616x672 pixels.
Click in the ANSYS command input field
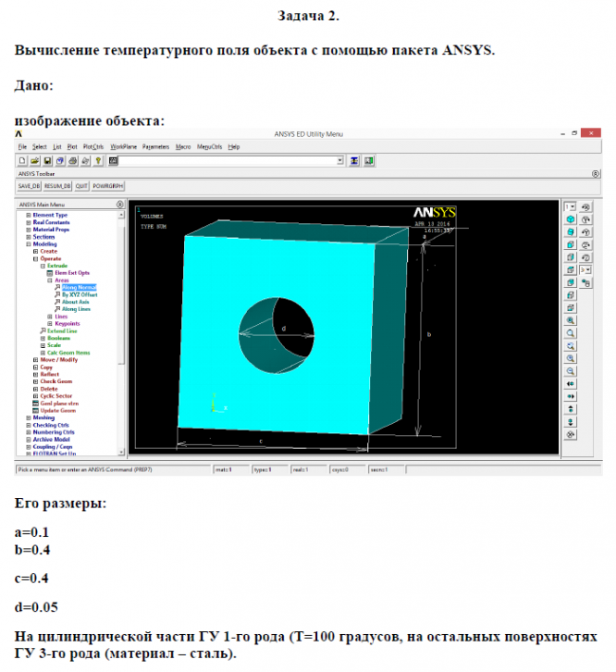[228, 161]
